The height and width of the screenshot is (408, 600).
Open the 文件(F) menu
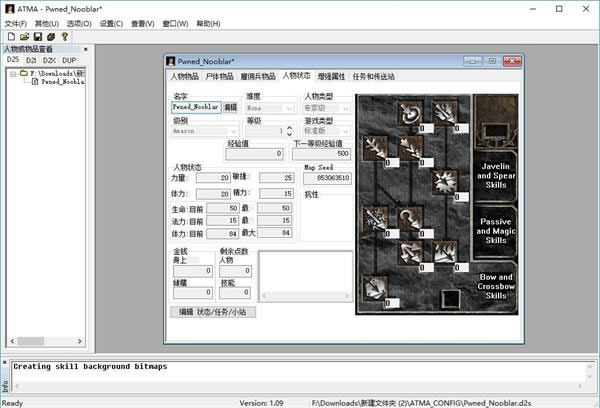click(16, 23)
